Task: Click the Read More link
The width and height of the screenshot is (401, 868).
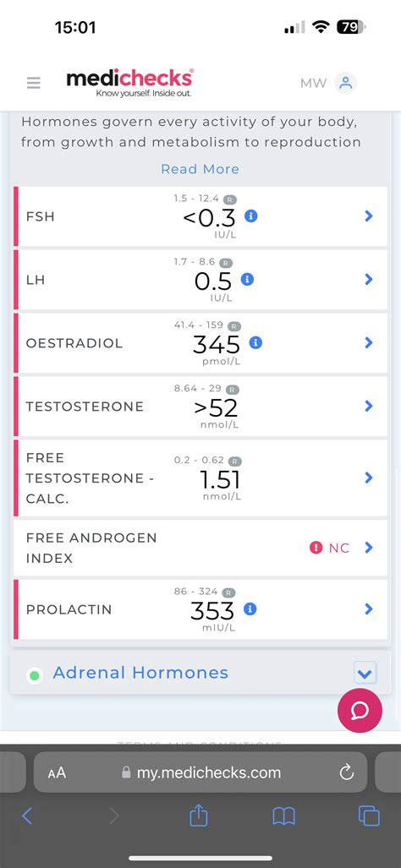Action: coord(200,169)
